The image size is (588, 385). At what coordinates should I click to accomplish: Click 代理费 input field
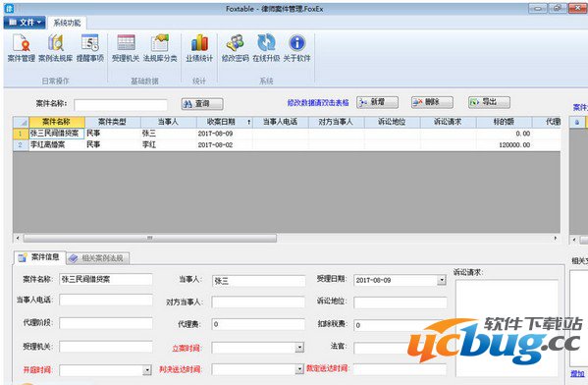(x=258, y=324)
